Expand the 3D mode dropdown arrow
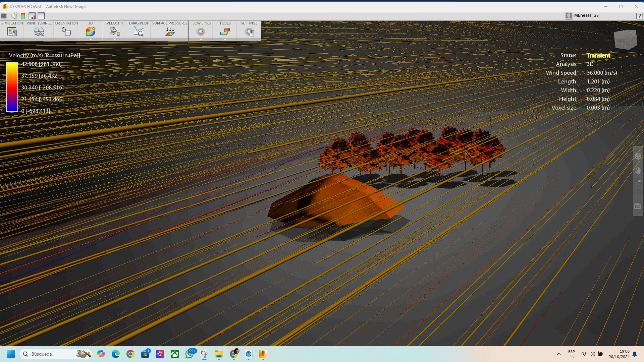This screenshot has height=362, width=644. [x=90, y=40]
